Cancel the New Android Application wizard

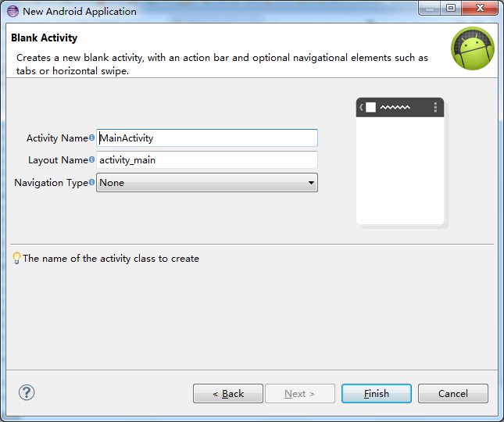click(x=453, y=393)
